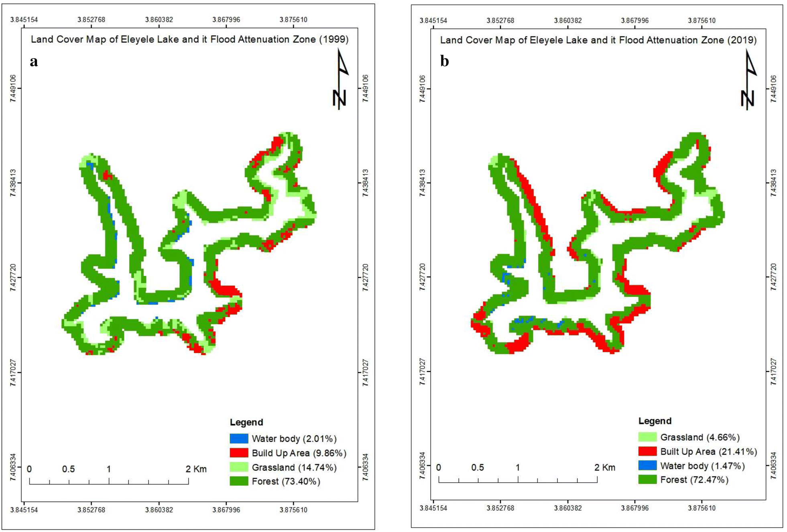Select the blue Water body swatch in 2019 legend
Image resolution: width=787 pixels, height=532 pixels.
(x=647, y=465)
